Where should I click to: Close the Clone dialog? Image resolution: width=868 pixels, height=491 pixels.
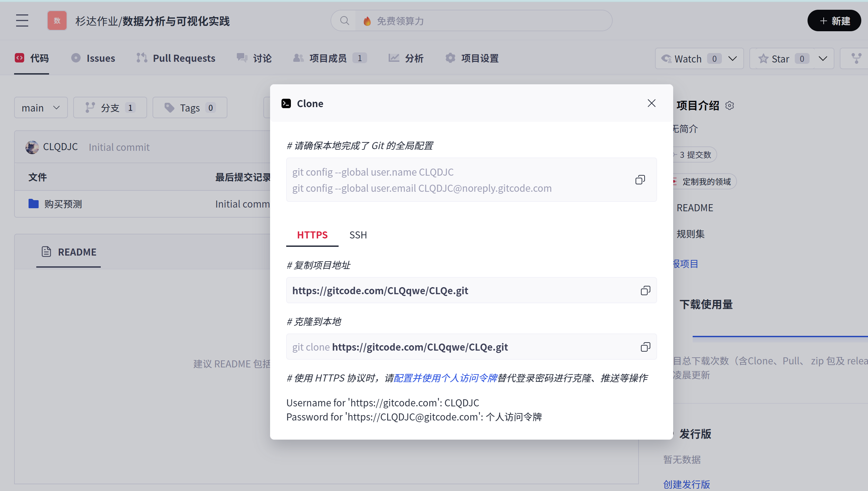point(651,103)
